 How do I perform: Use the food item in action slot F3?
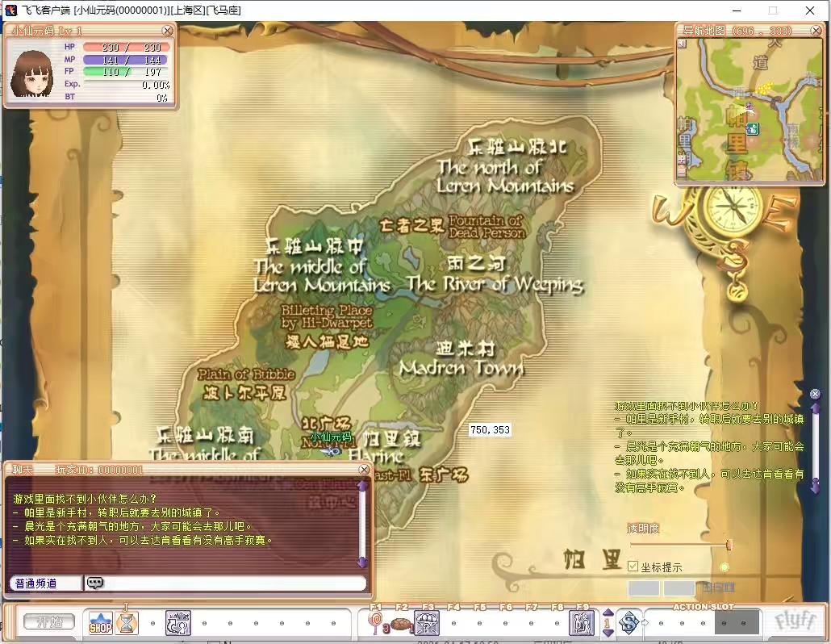click(427, 623)
